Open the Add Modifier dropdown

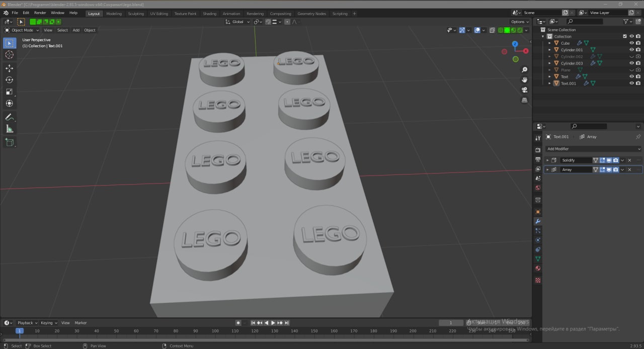coord(594,149)
